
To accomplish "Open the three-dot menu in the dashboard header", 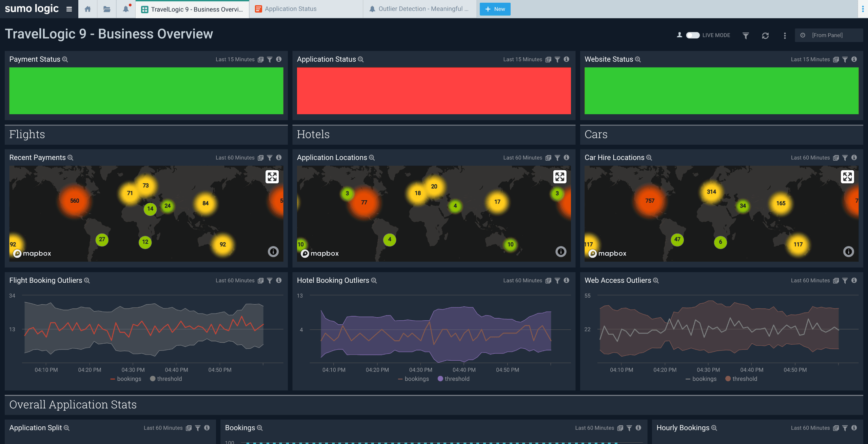I will pyautogui.click(x=784, y=35).
